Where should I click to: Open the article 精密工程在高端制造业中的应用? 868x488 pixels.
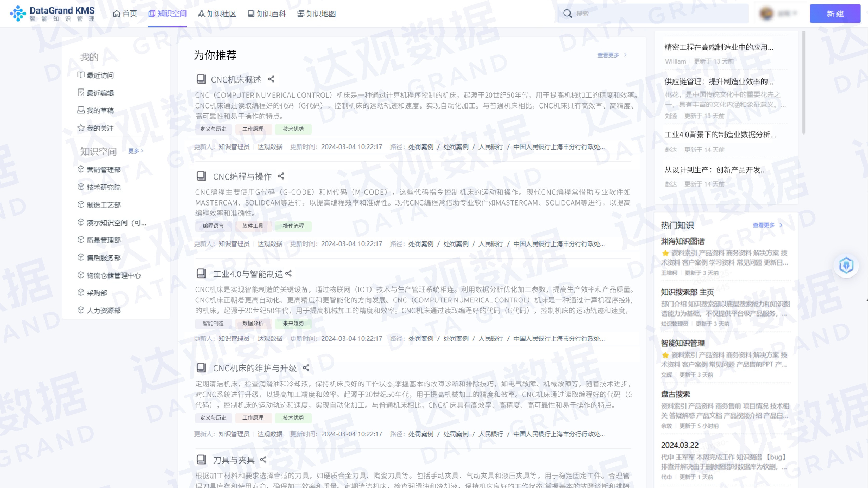coord(719,47)
